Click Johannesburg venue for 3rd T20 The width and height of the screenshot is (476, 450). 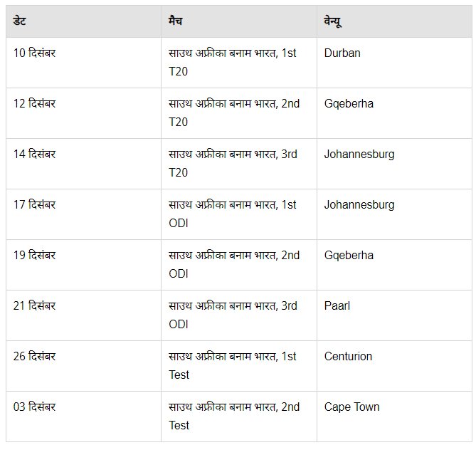click(x=394, y=164)
